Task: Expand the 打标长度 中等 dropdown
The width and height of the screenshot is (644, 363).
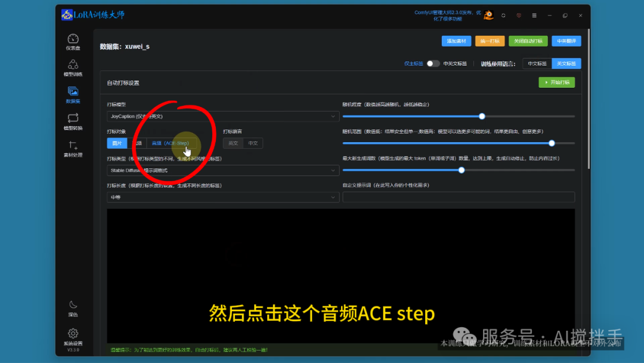Action: (223, 198)
